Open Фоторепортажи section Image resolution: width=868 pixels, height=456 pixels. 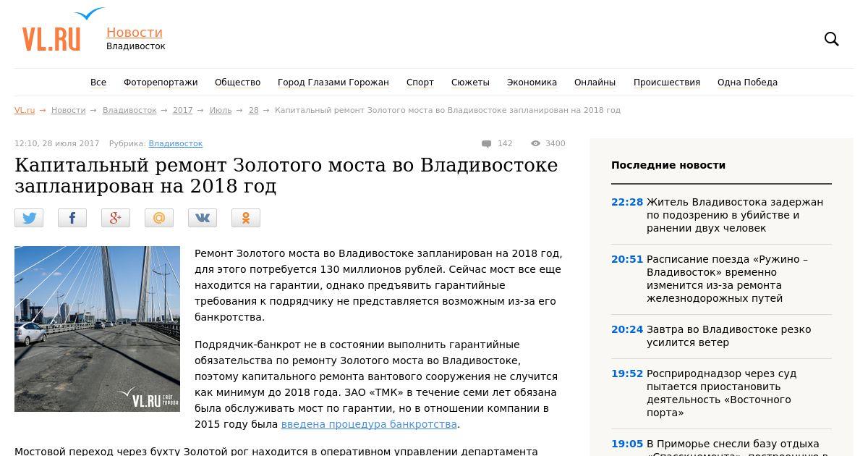(x=161, y=83)
